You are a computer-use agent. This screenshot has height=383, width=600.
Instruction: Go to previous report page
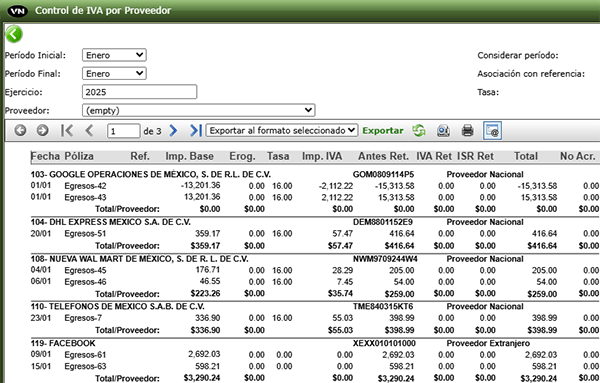89,130
